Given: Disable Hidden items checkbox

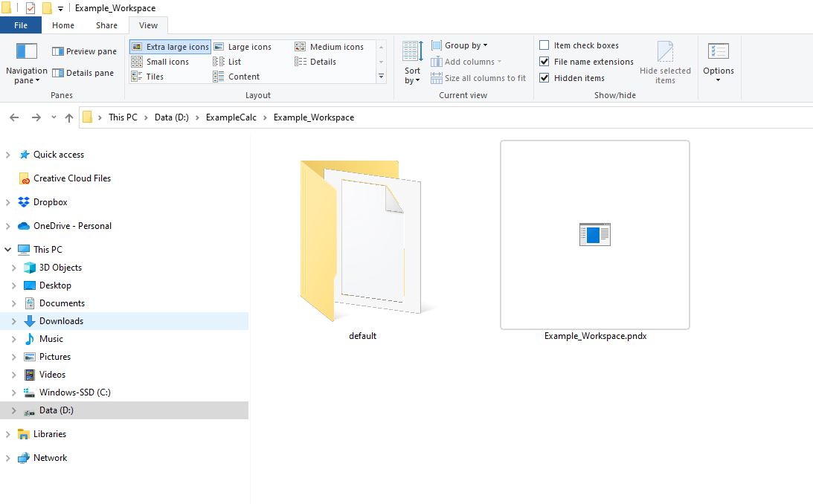Looking at the screenshot, I should [544, 78].
